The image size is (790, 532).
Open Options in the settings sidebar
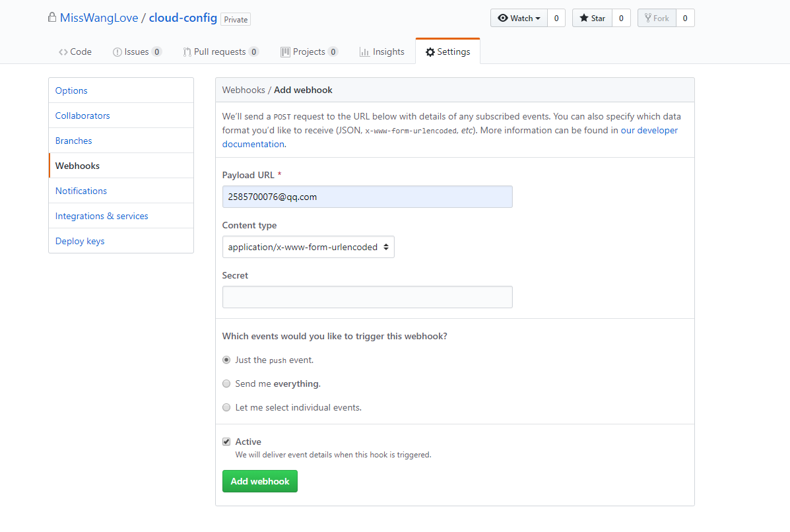point(121,90)
